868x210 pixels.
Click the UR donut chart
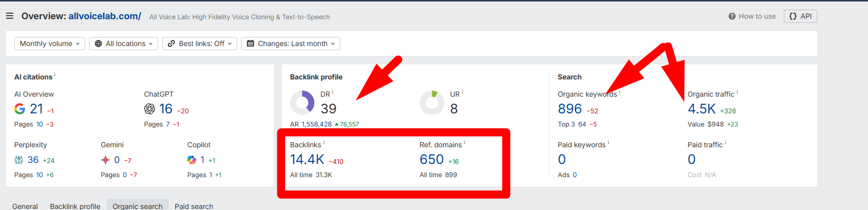432,103
